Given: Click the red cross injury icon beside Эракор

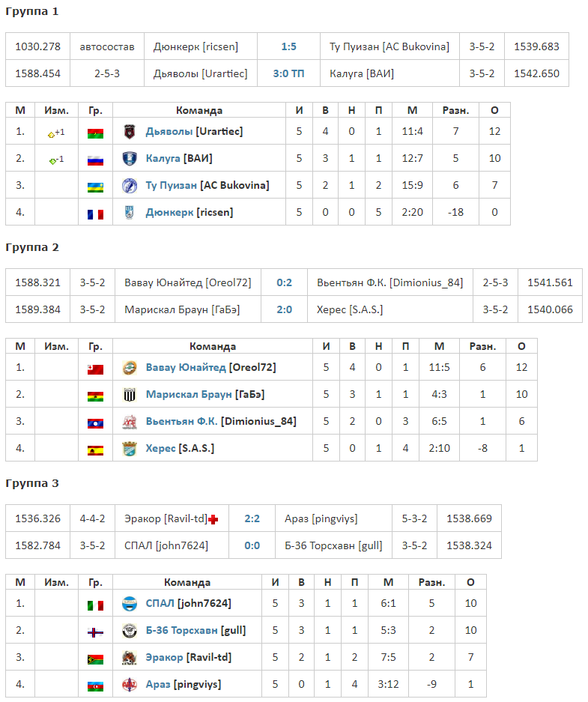Looking at the screenshot, I should point(213,519).
